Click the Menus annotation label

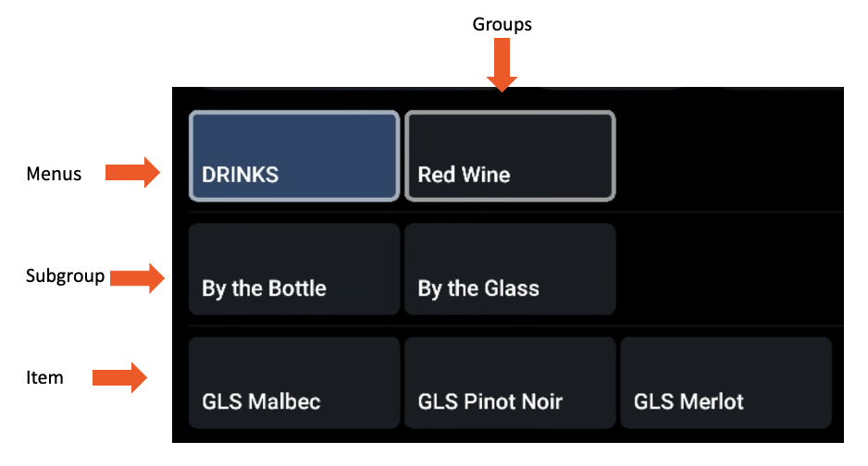54,173
